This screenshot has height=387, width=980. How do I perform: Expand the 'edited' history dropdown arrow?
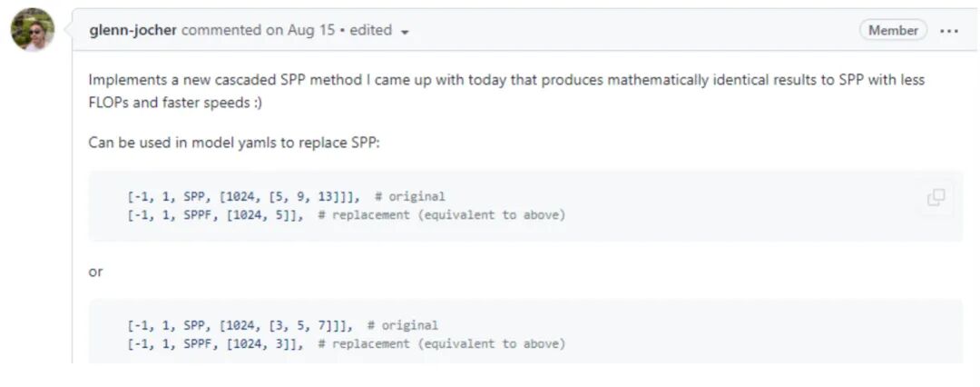point(405,32)
